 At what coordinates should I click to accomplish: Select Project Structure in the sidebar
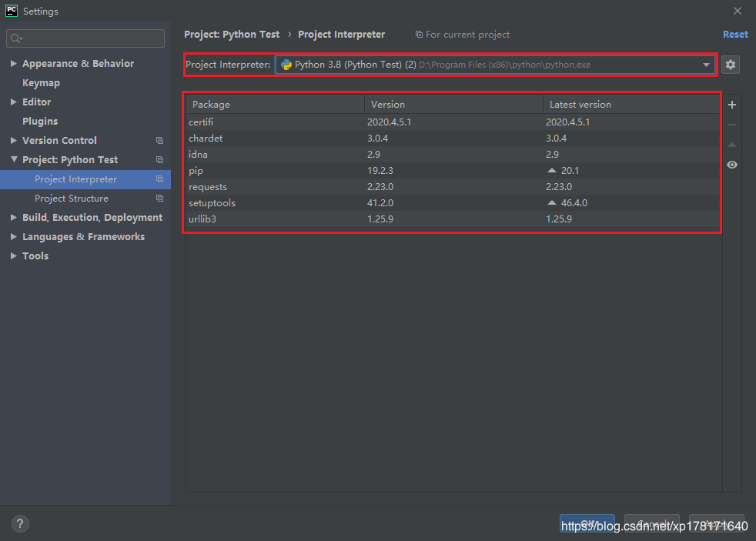[x=85, y=199]
